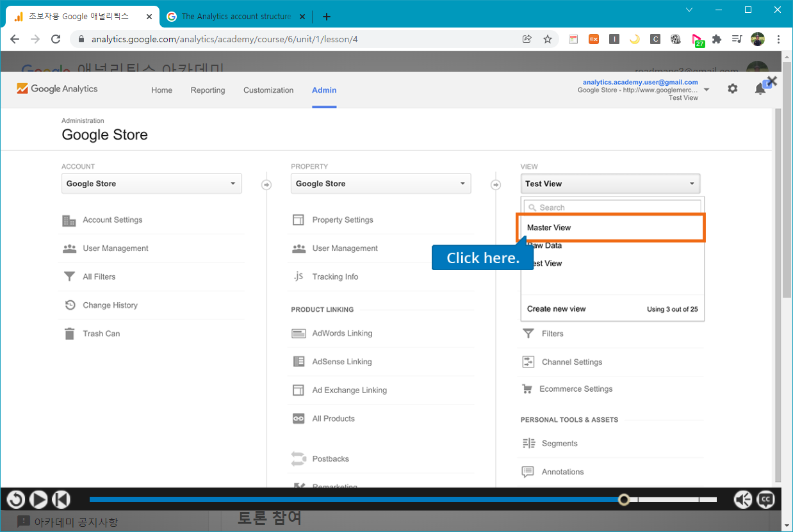Mute the lesson audio

[x=743, y=499]
